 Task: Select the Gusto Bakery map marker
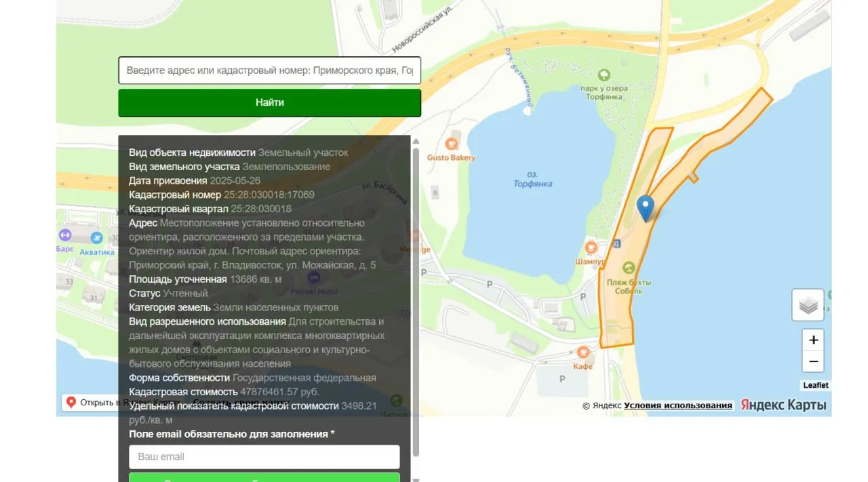coord(452,144)
